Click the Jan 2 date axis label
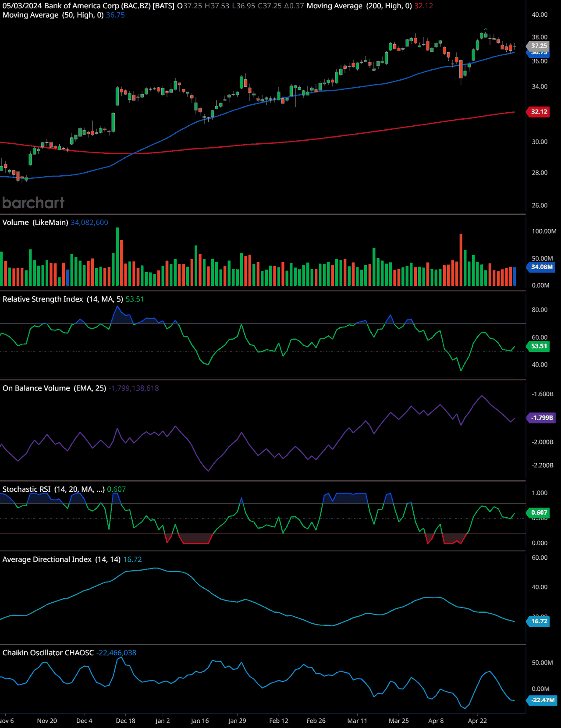561x728 pixels. [163, 721]
